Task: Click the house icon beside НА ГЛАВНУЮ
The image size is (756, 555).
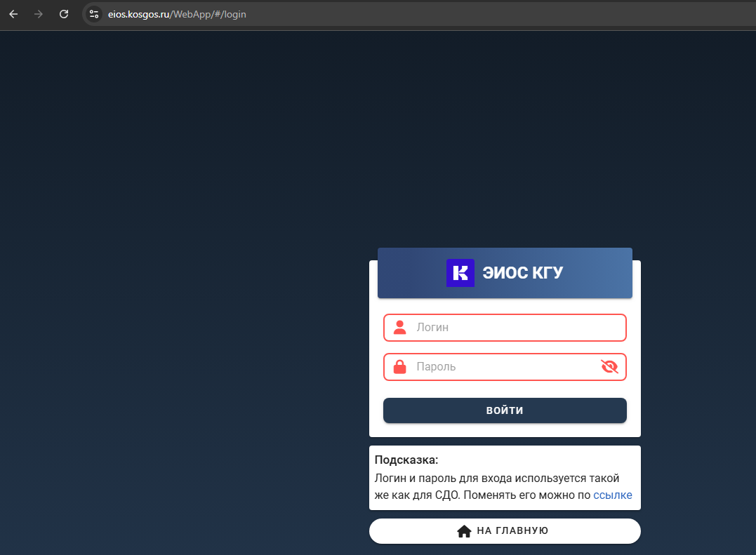Action: [x=464, y=531]
